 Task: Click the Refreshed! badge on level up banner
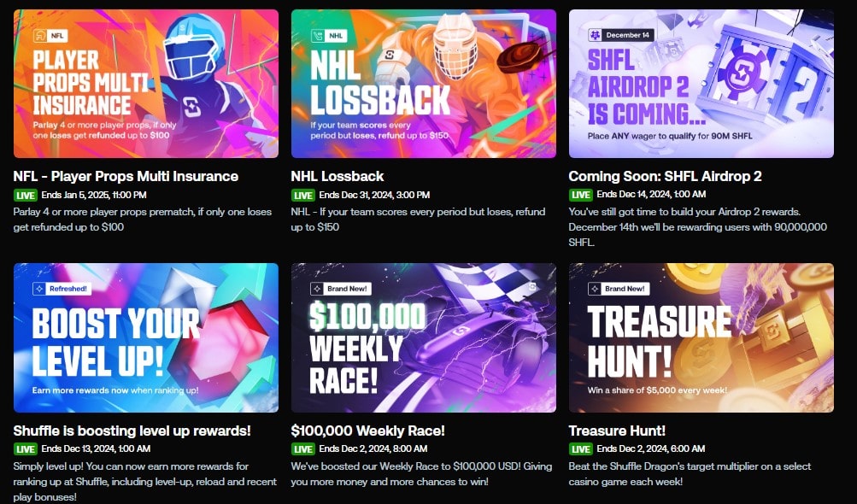pos(62,289)
